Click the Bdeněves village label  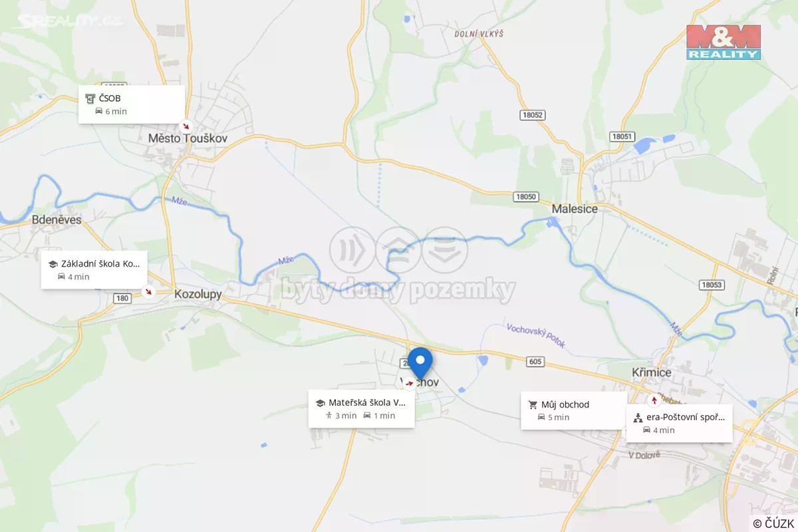(x=57, y=219)
